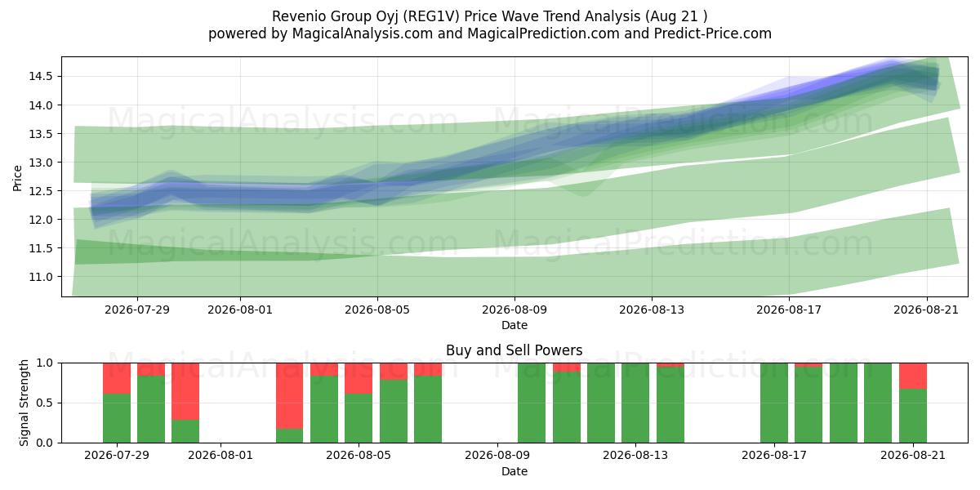The width and height of the screenshot is (980, 490).
Task: Click the 1.0 signal strength tick label
Action: pyautogui.click(x=46, y=363)
